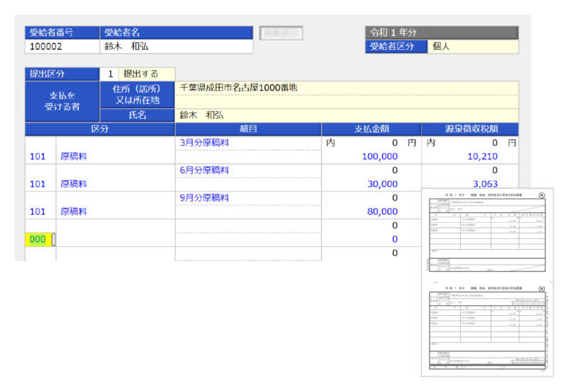This screenshot has height=392, width=569.
Task: Click payment amount 30,000
Action: [383, 184]
